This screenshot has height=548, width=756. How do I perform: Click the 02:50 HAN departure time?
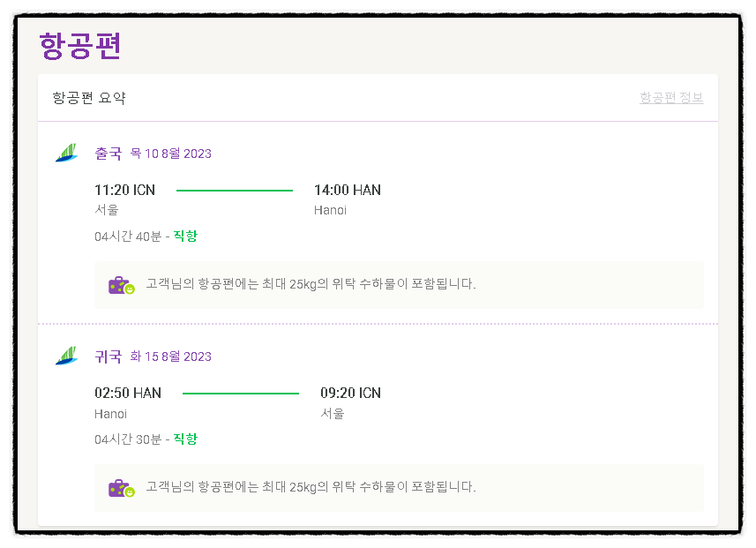128,394
